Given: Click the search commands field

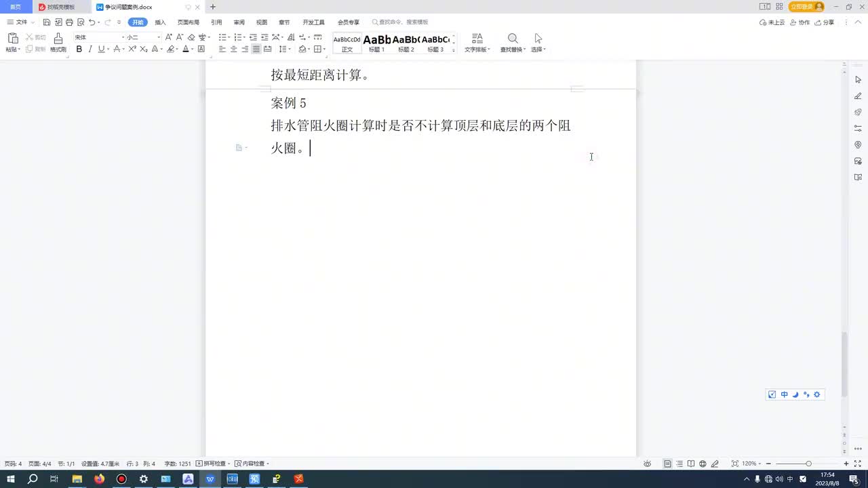Looking at the screenshot, I should click(400, 22).
